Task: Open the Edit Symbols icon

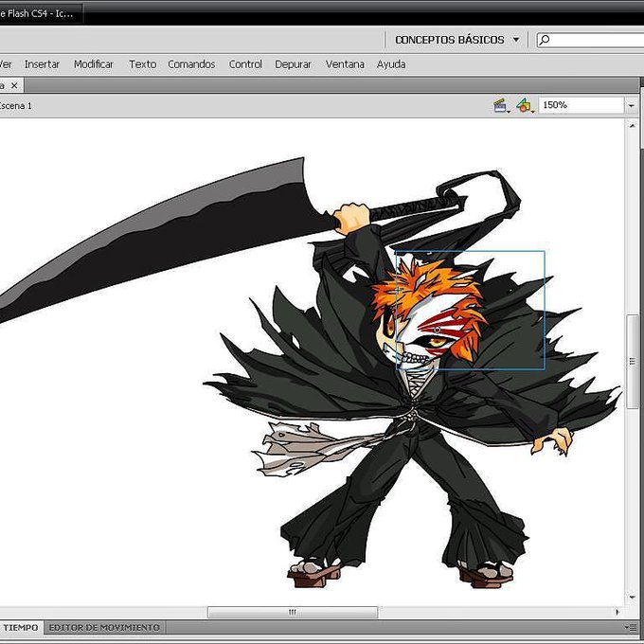Action: (525, 105)
